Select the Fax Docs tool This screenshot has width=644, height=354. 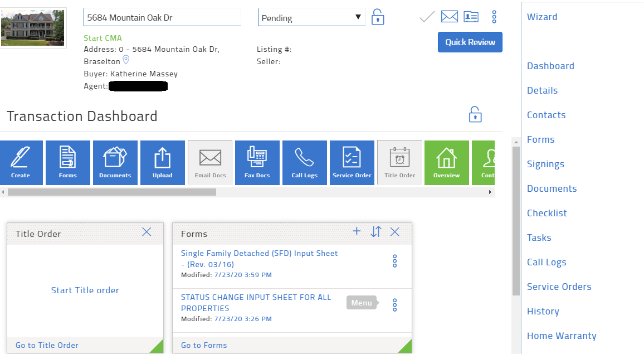coord(257,162)
